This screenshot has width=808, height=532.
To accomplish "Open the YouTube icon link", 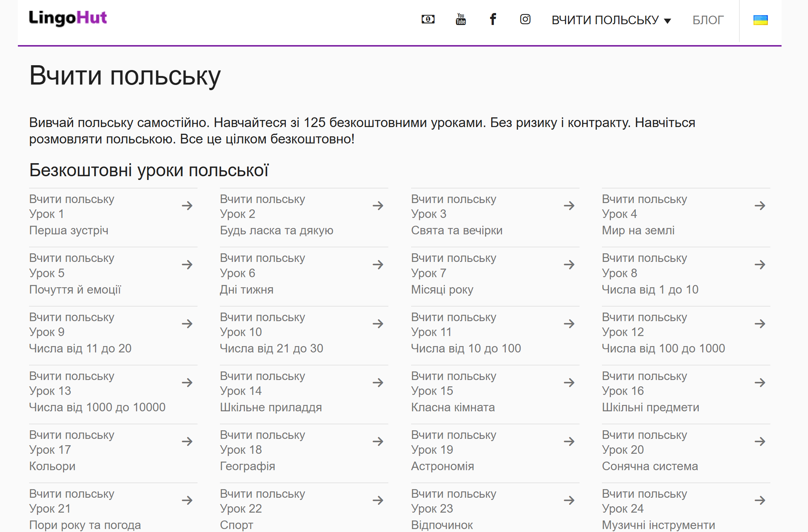I will (x=461, y=19).
